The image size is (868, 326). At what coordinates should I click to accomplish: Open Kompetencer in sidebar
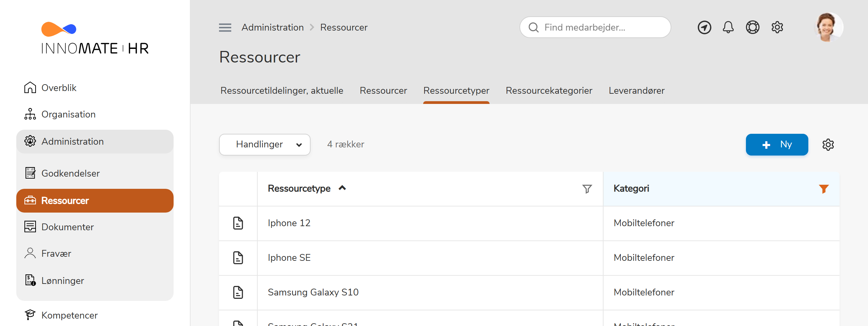pos(70,315)
